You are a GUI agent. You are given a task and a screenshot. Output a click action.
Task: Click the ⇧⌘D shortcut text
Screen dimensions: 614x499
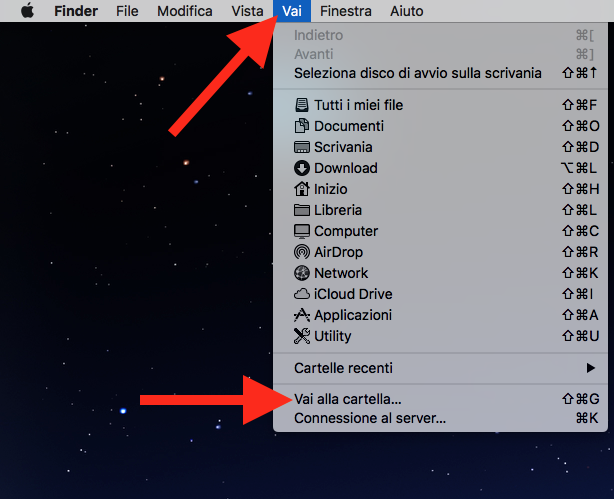(x=580, y=147)
